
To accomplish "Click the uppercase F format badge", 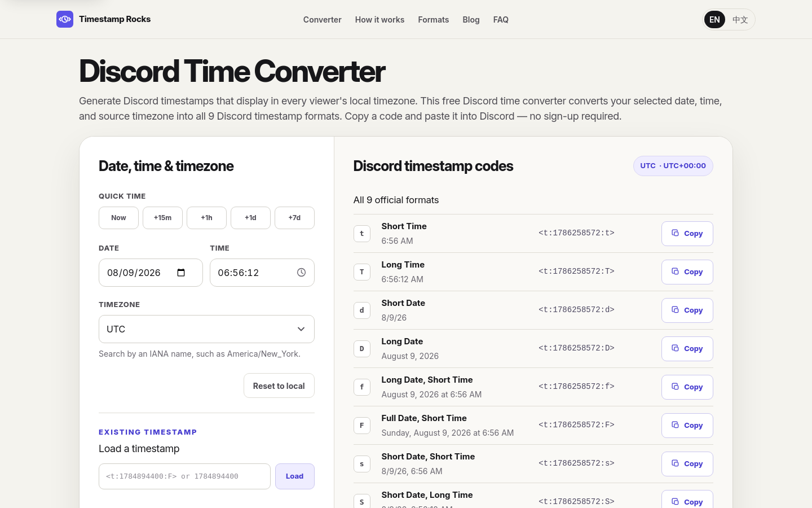I will point(362,426).
